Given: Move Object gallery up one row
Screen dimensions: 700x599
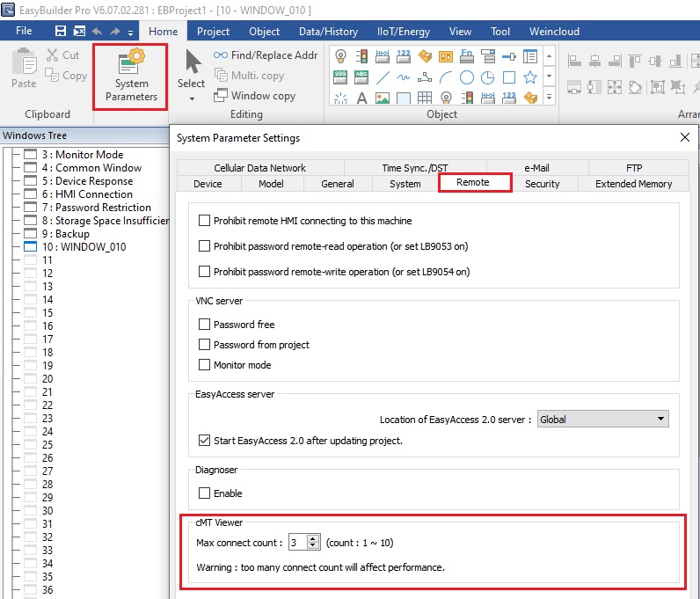Looking at the screenshot, I should point(549,56).
